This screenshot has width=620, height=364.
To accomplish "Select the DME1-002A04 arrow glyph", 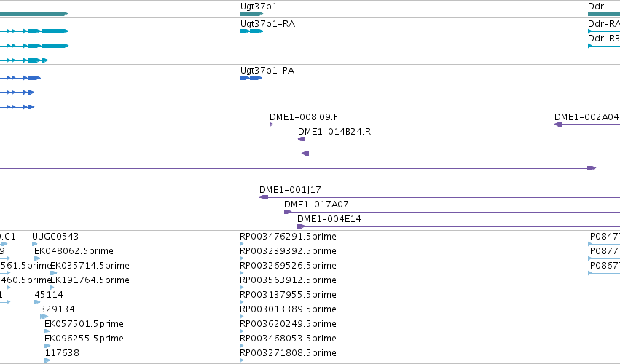I will click(x=559, y=124).
